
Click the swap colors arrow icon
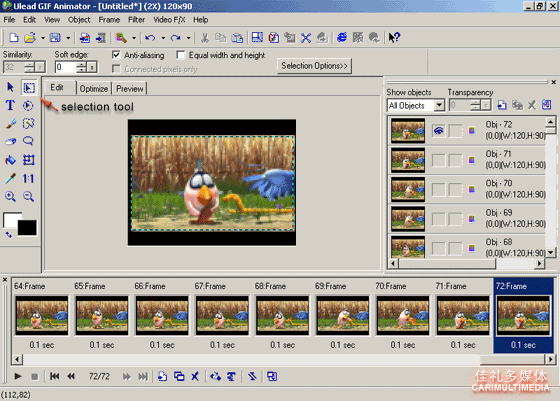click(x=8, y=235)
